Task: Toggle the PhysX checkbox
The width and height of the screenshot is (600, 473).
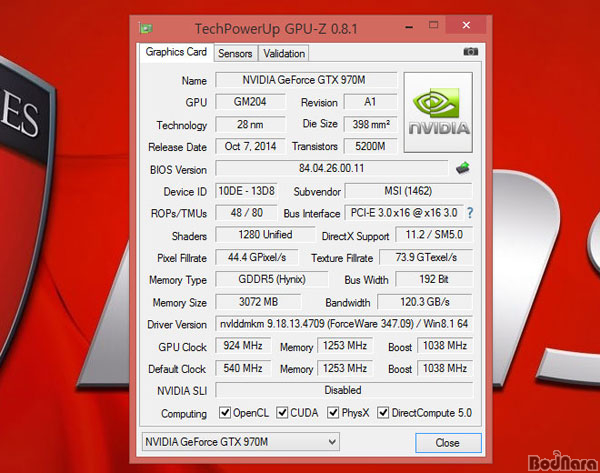Action: click(x=333, y=413)
